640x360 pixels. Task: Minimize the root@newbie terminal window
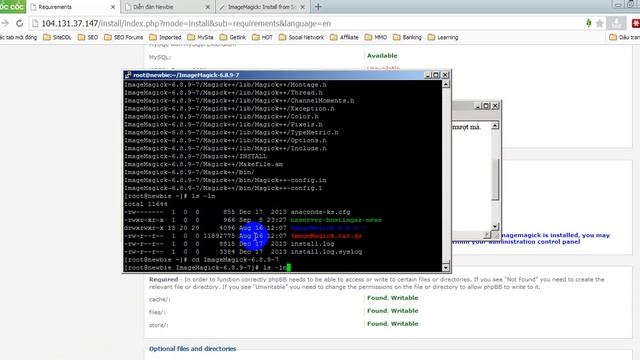point(427,75)
